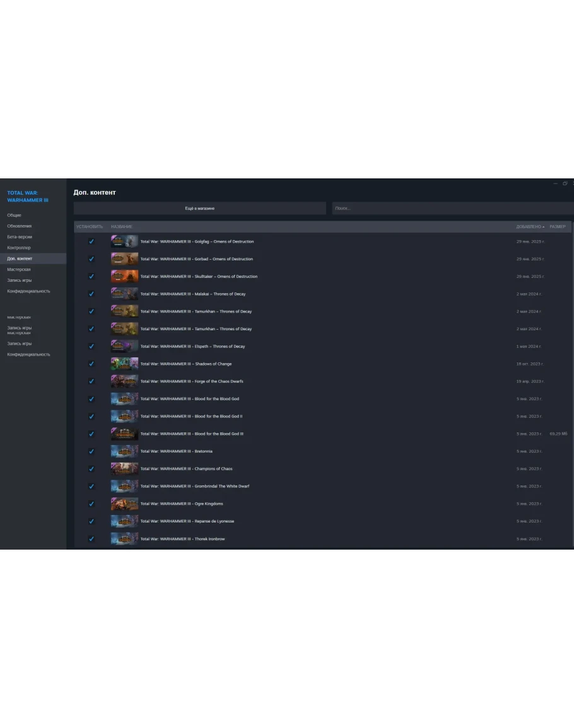Viewport: 574px width, 728px height.
Task: Click the Ogre Kingdoms DLC thumbnail
Action: pos(124,504)
